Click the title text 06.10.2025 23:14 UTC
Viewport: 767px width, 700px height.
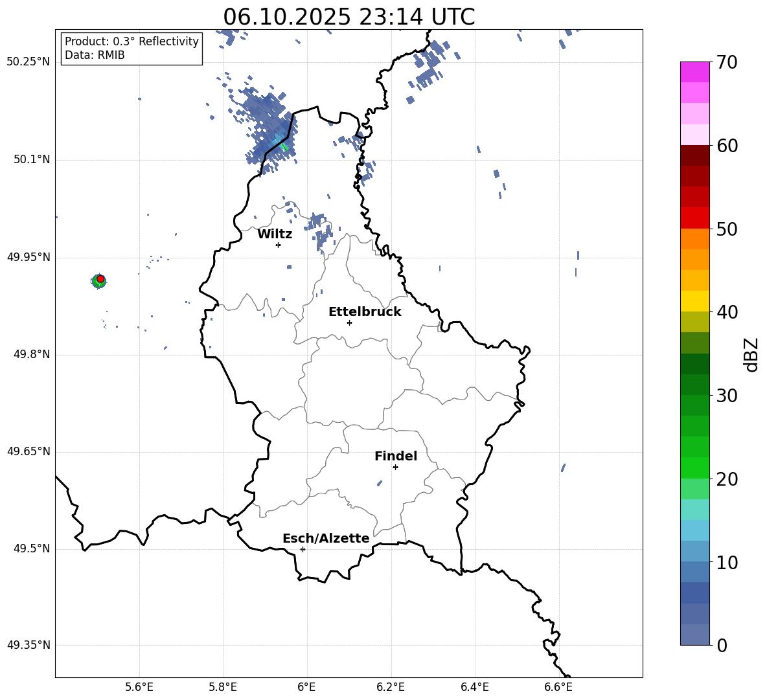[x=349, y=17]
